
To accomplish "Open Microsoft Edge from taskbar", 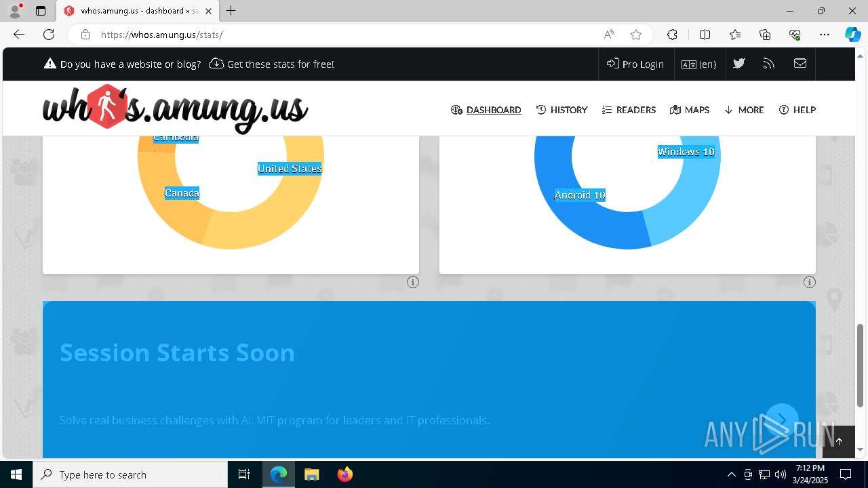I will click(x=279, y=474).
